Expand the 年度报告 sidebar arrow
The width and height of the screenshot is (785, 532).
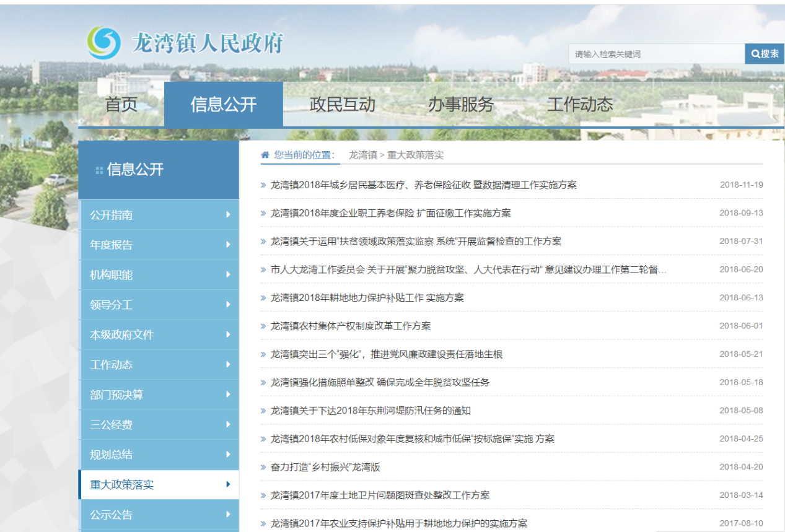[x=228, y=245]
